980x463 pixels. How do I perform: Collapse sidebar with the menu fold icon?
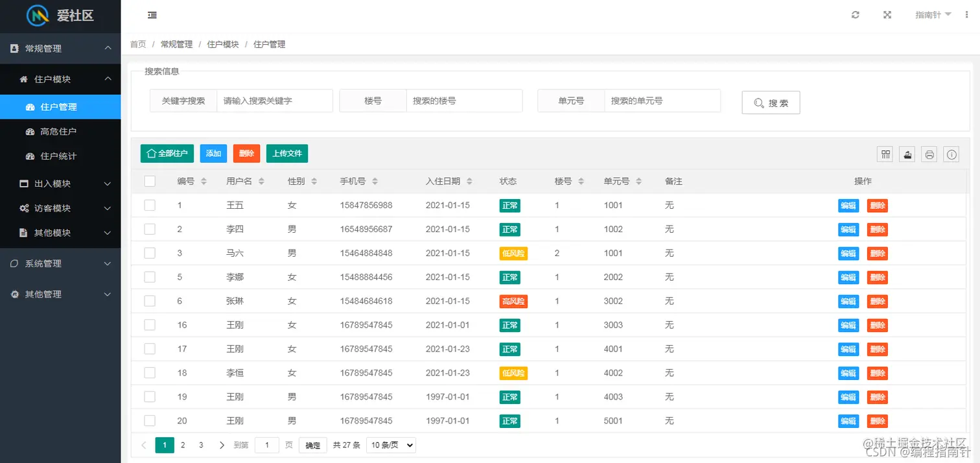click(x=152, y=15)
